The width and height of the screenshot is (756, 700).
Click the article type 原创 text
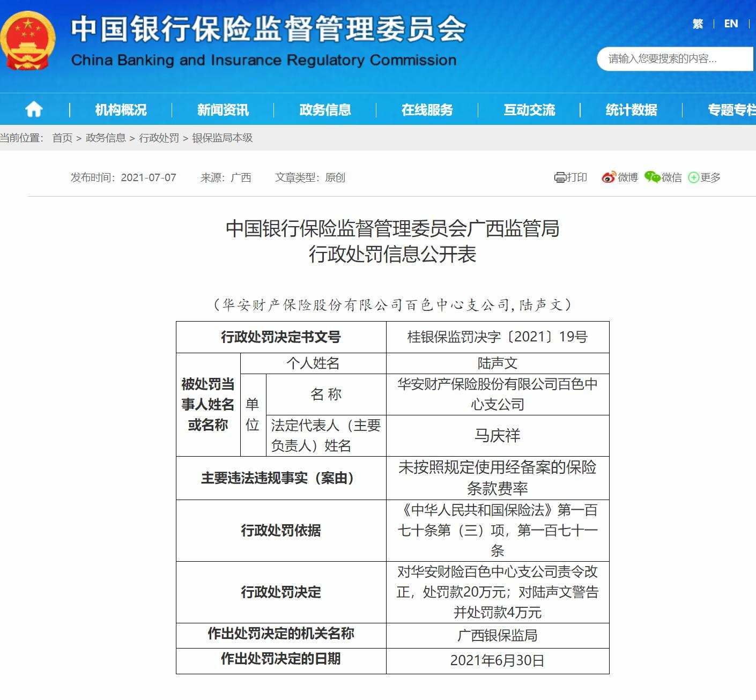[335, 177]
